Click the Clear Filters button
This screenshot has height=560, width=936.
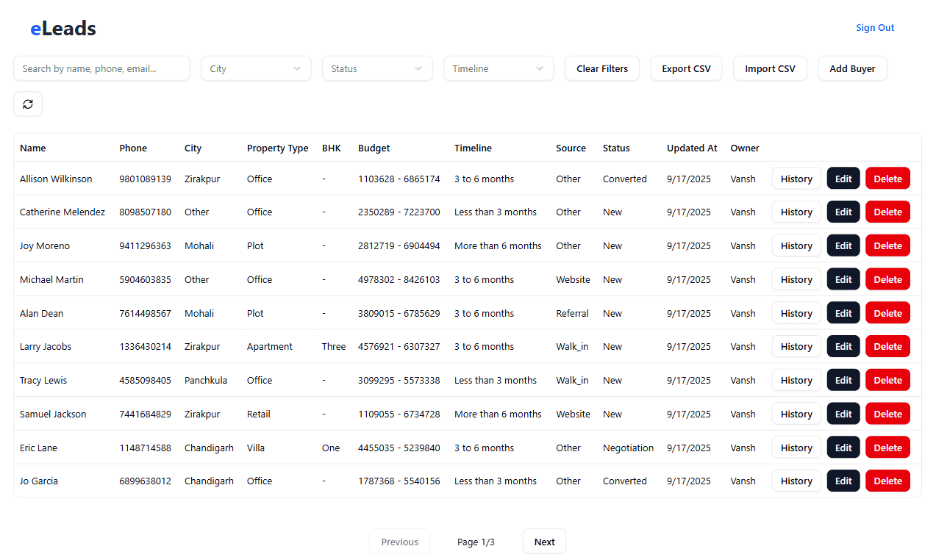[602, 68]
